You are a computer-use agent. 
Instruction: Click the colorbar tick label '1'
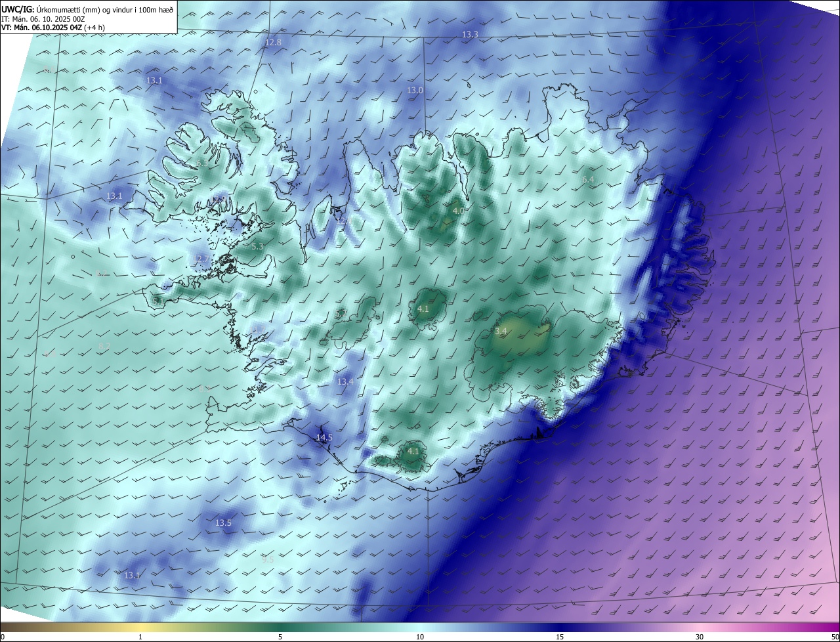pos(141,637)
